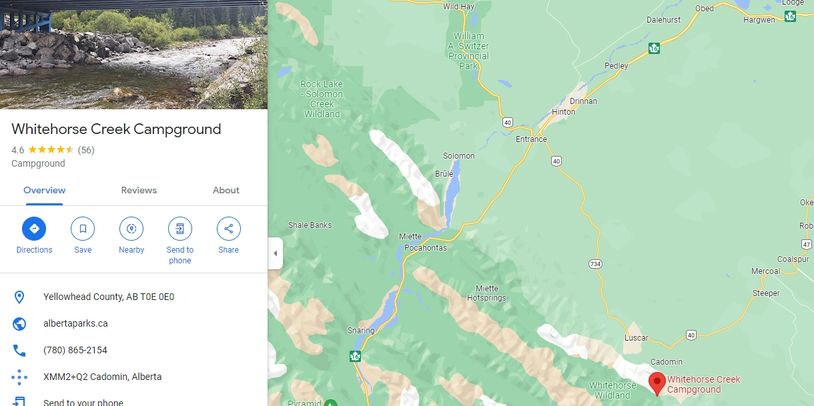
Task: Click the campground header photo
Action: [133, 54]
